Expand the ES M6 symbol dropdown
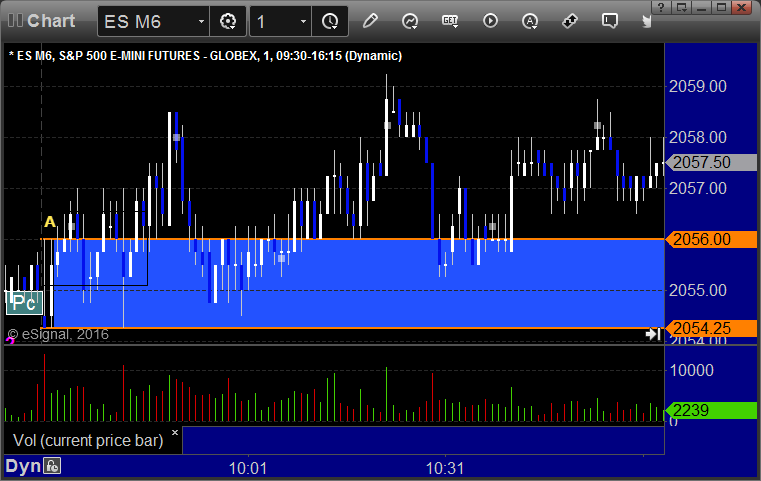This screenshot has width=761, height=481. [x=201, y=21]
